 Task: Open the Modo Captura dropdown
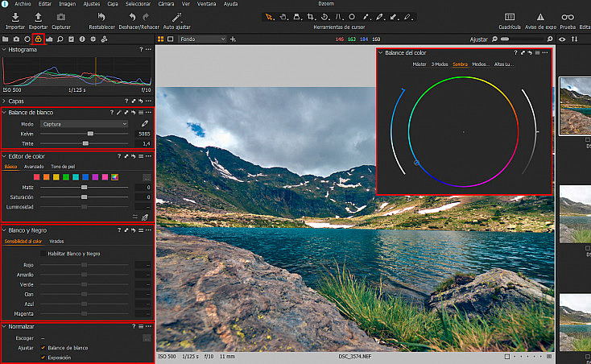point(84,124)
